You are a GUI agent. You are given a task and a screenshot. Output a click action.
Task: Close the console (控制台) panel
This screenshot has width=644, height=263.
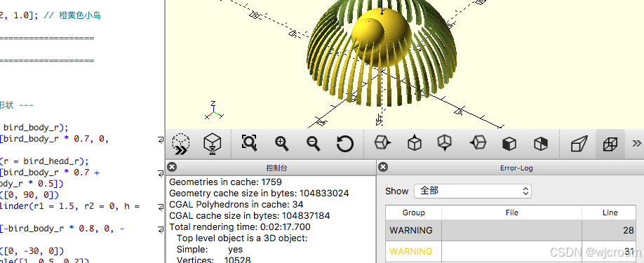pyautogui.click(x=172, y=167)
